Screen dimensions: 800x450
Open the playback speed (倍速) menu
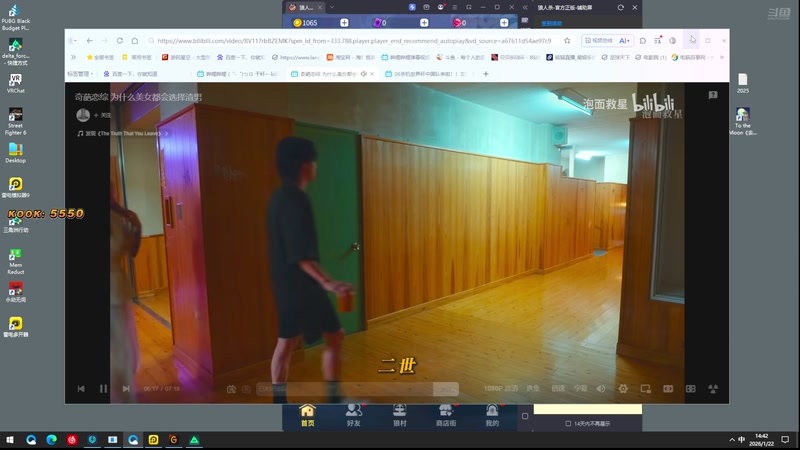pyautogui.click(x=558, y=389)
